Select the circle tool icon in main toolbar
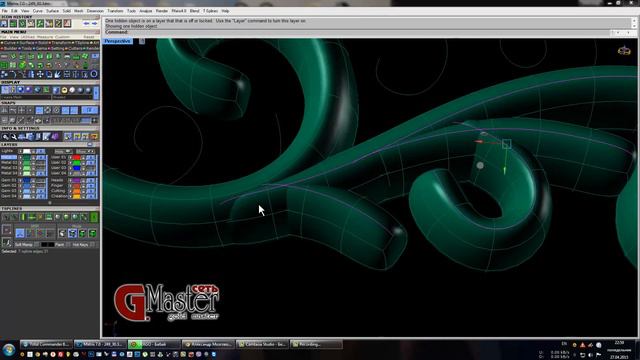This screenshot has width=640, height=360. [94, 74]
